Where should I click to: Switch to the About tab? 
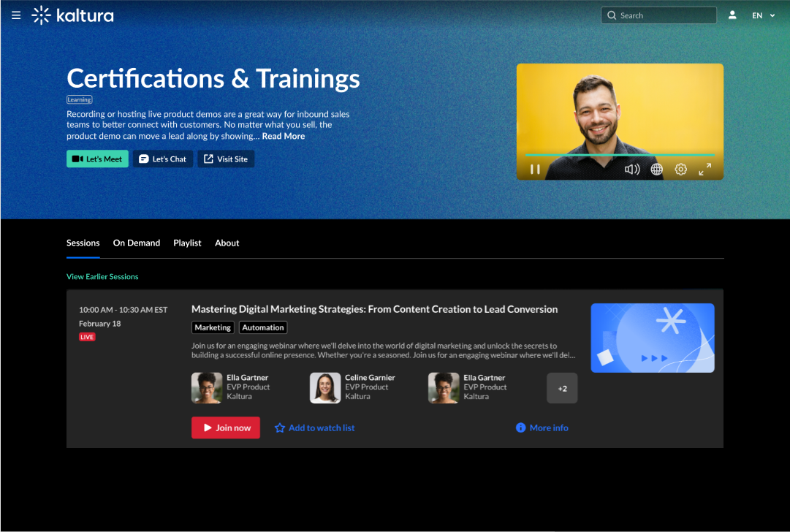[227, 243]
